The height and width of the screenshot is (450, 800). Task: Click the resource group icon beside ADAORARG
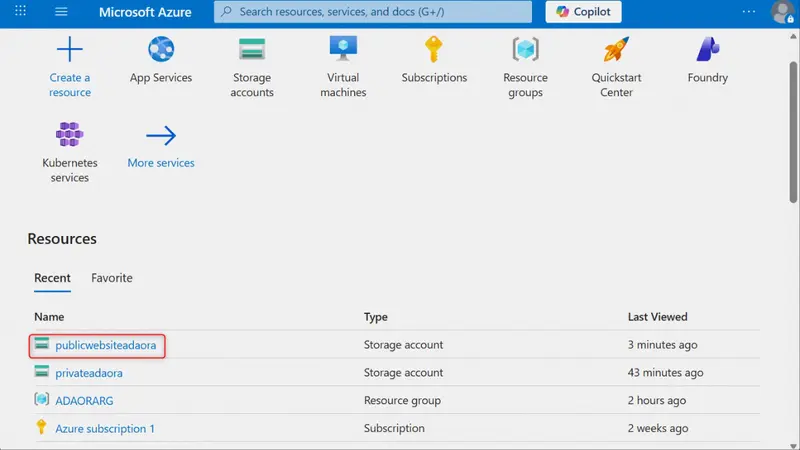point(42,399)
